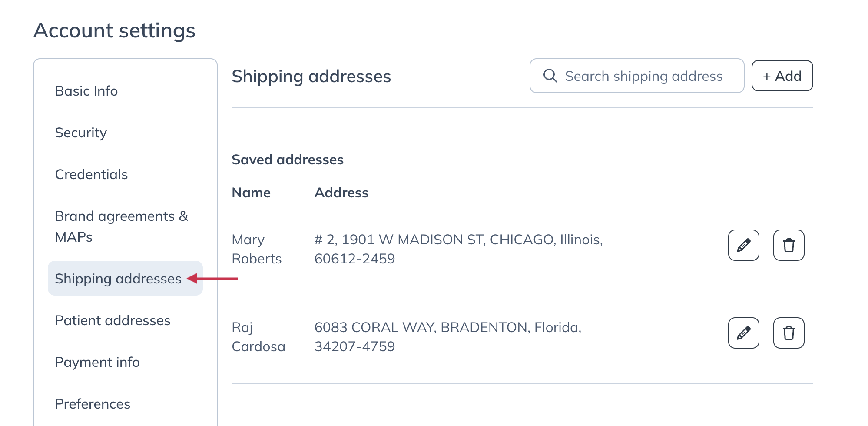Go to Payment info

point(97,362)
